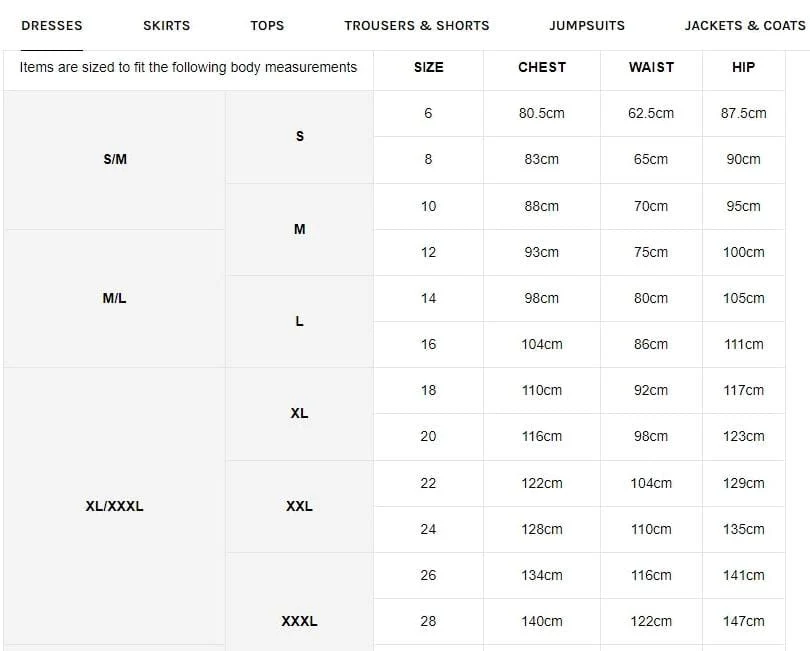This screenshot has width=810, height=651.
Task: Click the 104cm chest value for size 16
Action: 541,344
